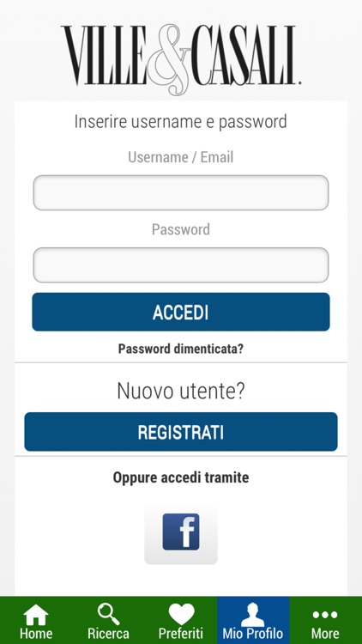Image resolution: width=362 pixels, height=644 pixels.
Task: Tap the Home house icon
Action: (36, 615)
